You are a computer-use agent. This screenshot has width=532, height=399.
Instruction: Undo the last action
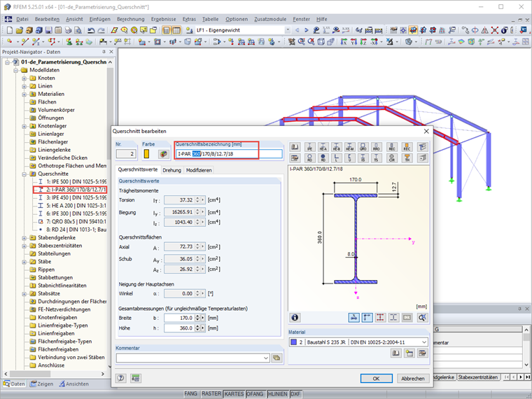(x=91, y=30)
